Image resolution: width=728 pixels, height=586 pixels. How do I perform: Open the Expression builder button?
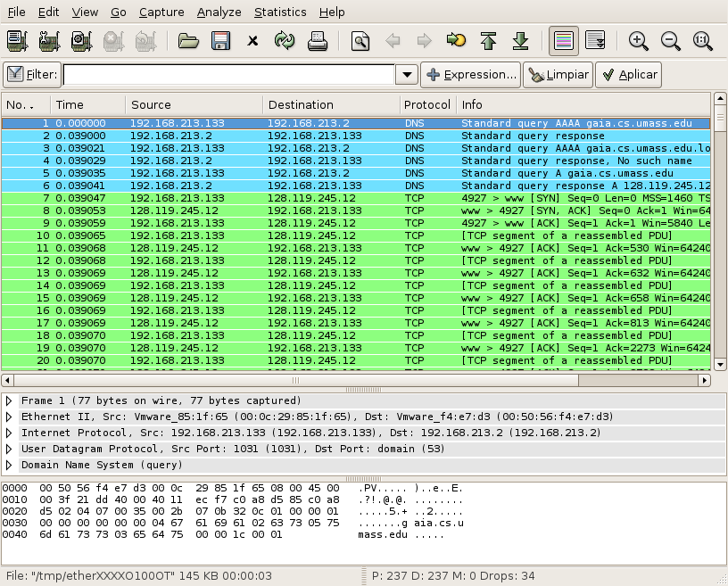[x=470, y=75]
